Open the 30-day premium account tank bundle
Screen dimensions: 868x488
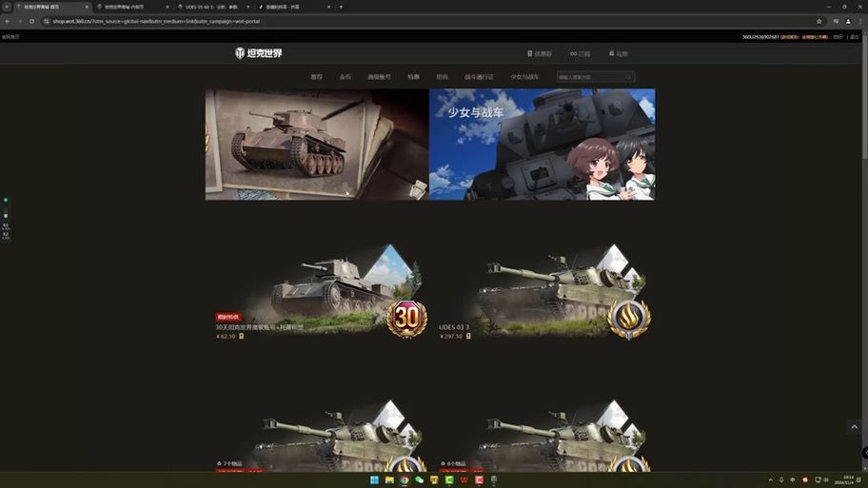[x=318, y=292]
